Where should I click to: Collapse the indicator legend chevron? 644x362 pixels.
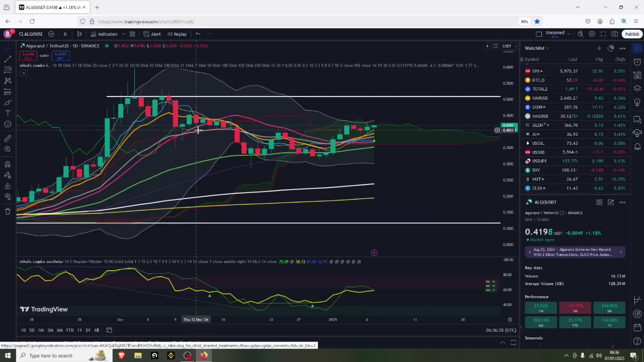click(x=23, y=73)
